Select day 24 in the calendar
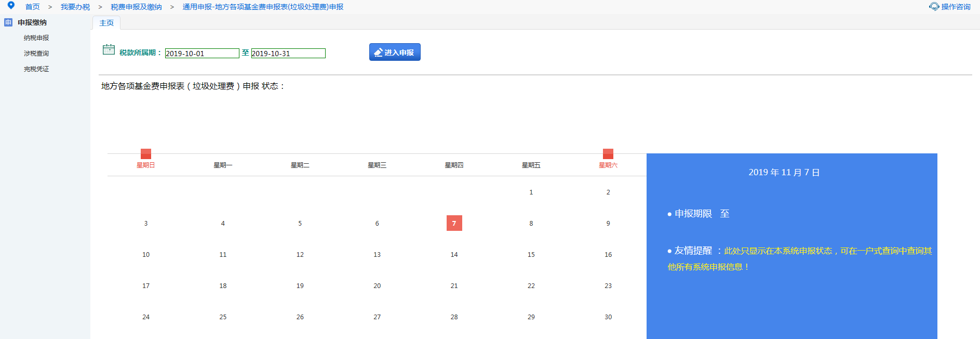Image resolution: width=980 pixels, height=339 pixels. click(146, 317)
